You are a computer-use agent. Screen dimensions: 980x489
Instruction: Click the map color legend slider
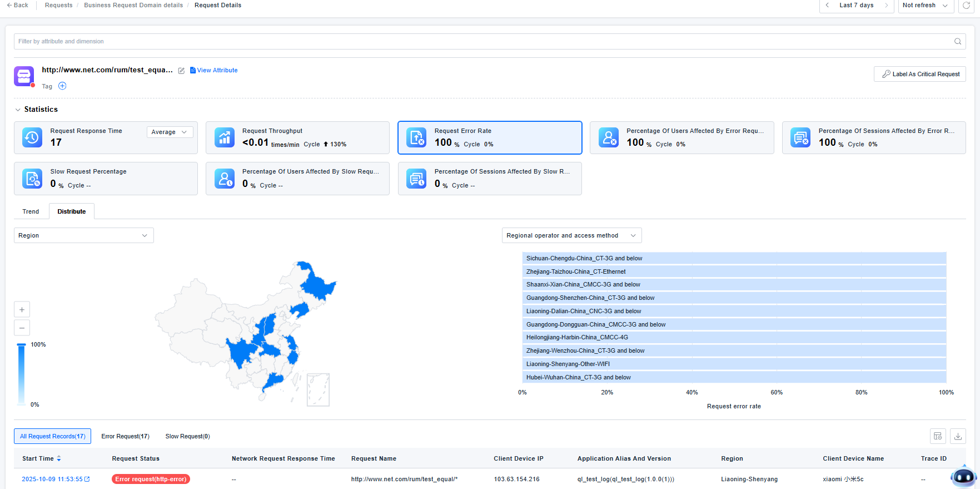coord(22,374)
